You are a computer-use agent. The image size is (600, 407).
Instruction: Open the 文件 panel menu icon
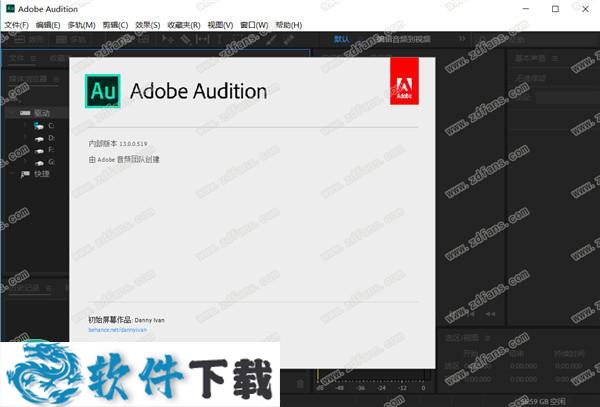[x=34, y=59]
